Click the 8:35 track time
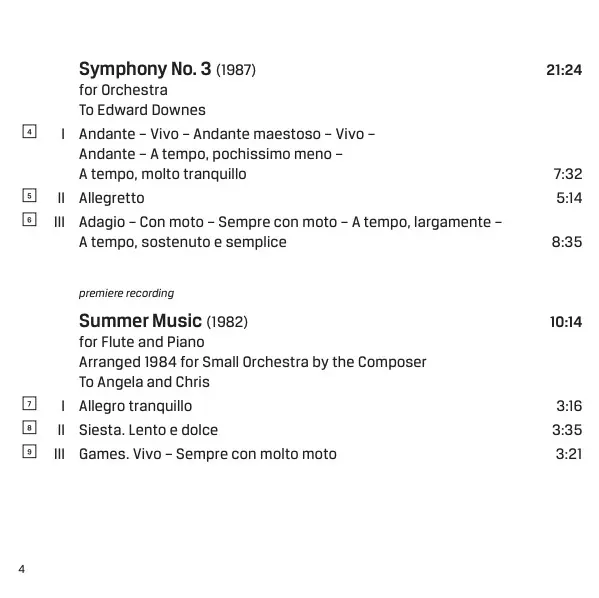599x598 pixels. click(x=567, y=242)
